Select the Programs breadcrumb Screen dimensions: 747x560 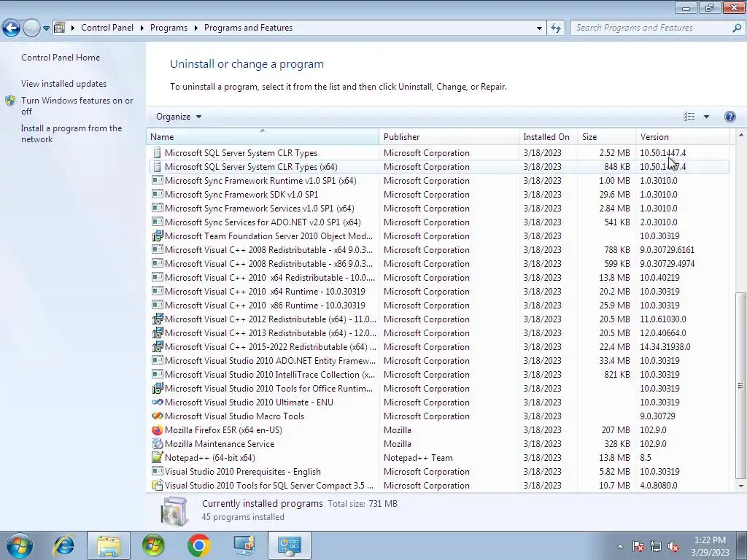(169, 28)
